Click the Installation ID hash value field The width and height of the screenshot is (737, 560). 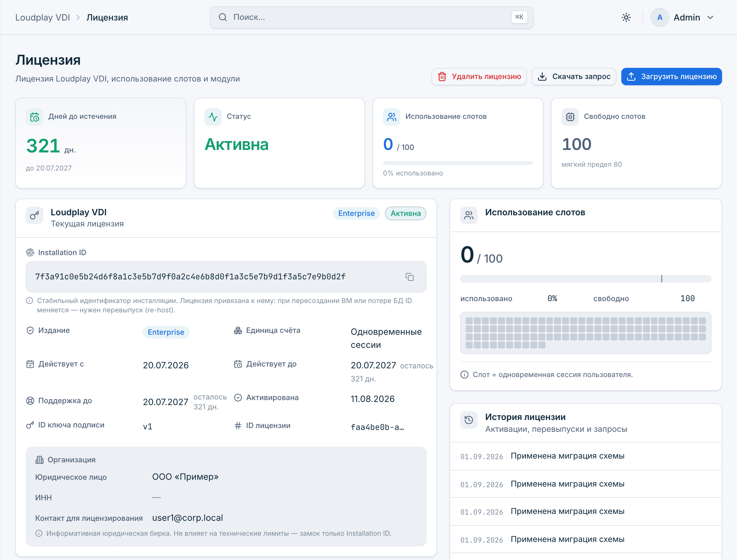tap(226, 277)
